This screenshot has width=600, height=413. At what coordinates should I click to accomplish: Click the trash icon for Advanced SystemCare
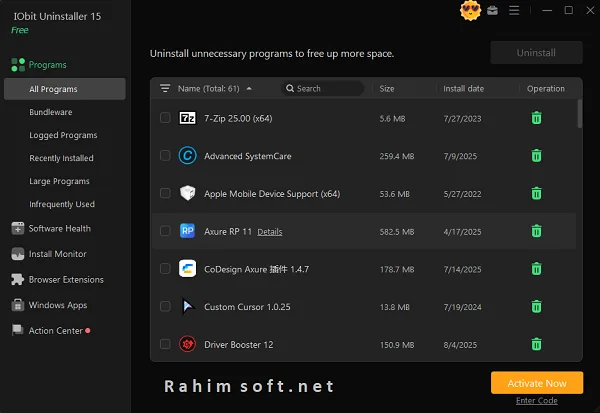(536, 156)
